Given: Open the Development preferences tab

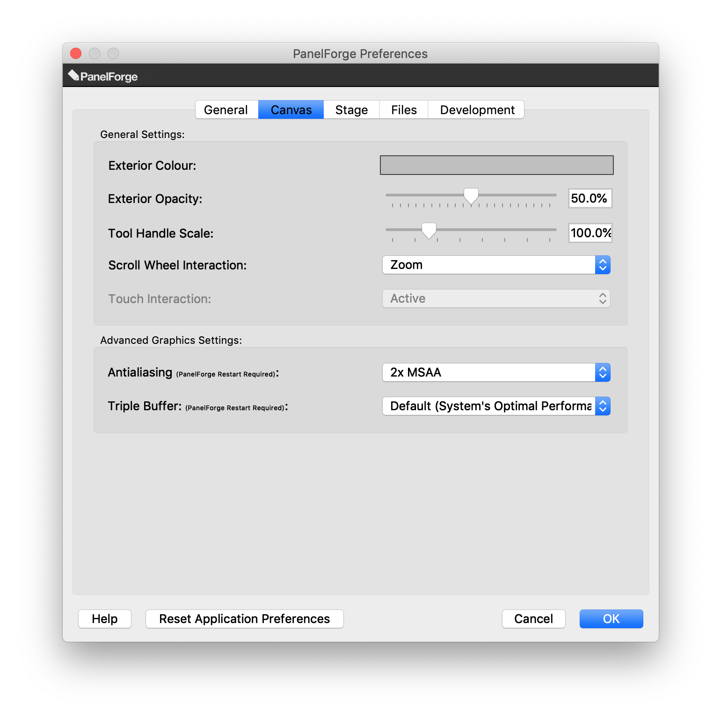Looking at the screenshot, I should coord(477,110).
